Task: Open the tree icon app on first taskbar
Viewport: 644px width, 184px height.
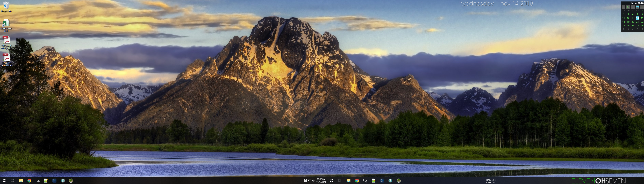Action: point(71,180)
